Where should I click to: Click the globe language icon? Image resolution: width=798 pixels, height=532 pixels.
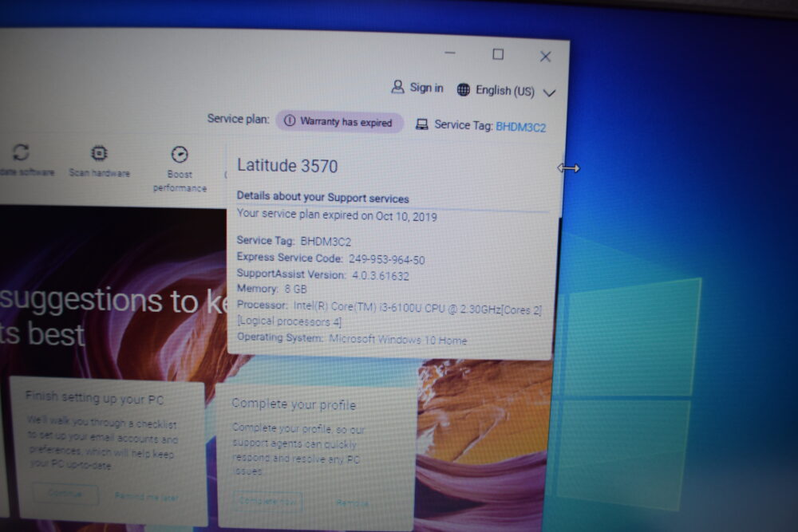pyautogui.click(x=463, y=89)
